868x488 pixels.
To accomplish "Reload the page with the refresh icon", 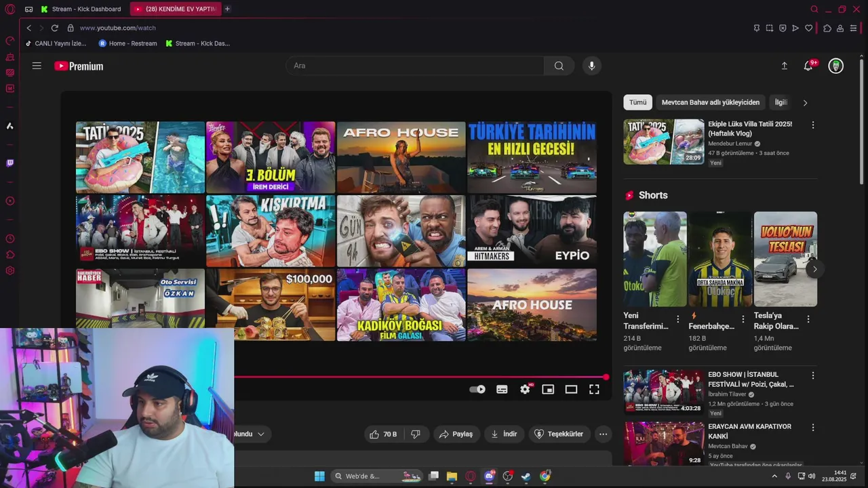I will pyautogui.click(x=54, y=28).
